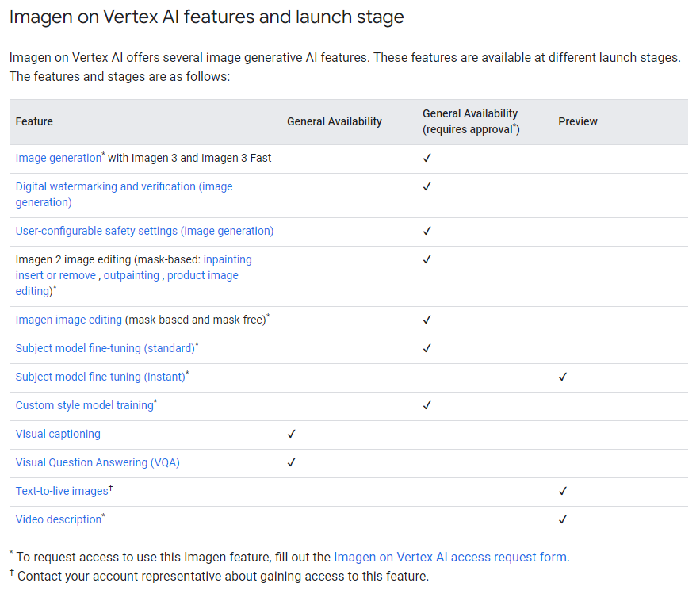Open the outpainting link
Image resolution: width=700 pixels, height=594 pixels.
tap(132, 275)
